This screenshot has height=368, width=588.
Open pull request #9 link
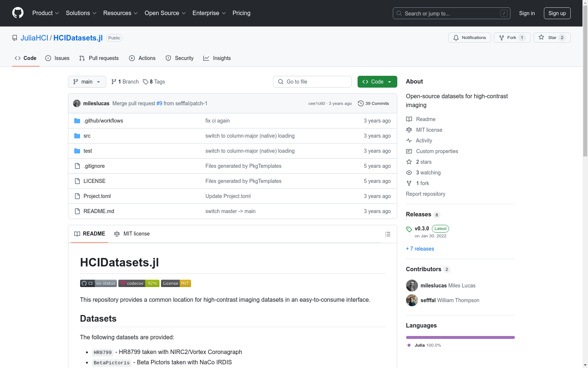pos(159,103)
